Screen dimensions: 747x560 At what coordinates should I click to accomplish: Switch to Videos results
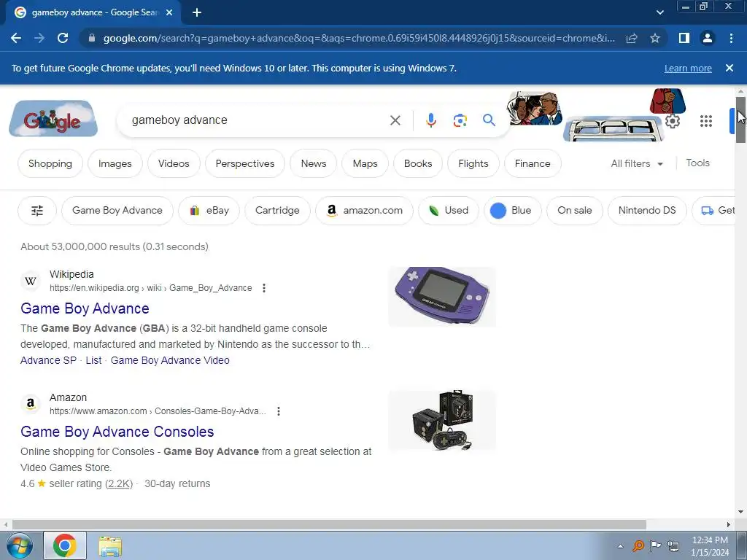pyautogui.click(x=174, y=163)
